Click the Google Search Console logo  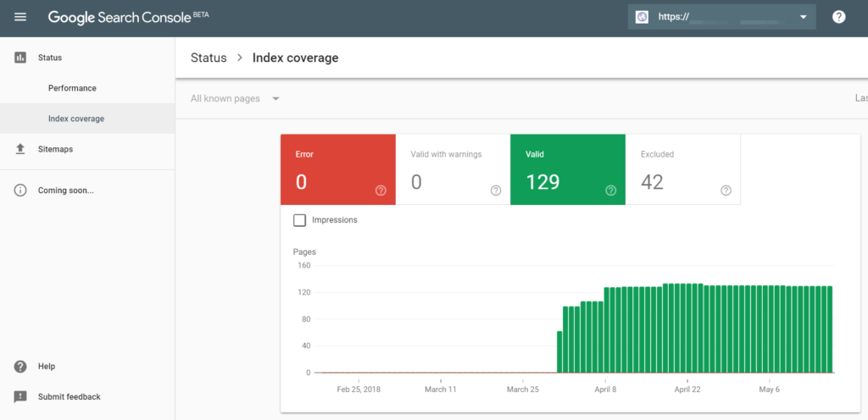coord(119,18)
